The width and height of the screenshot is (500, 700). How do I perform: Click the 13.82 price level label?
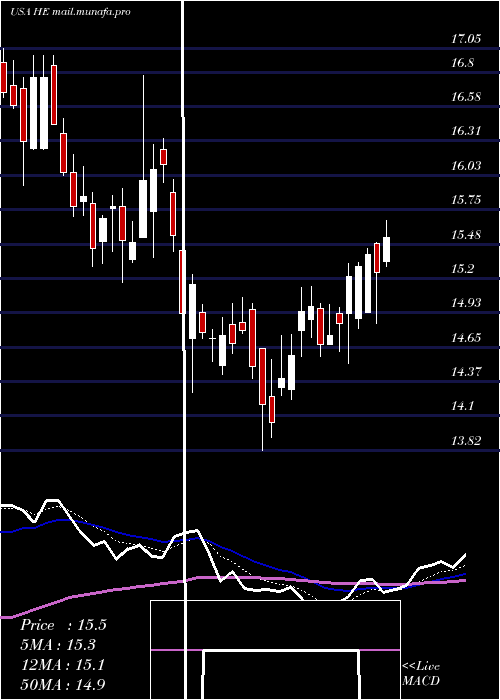point(466,441)
